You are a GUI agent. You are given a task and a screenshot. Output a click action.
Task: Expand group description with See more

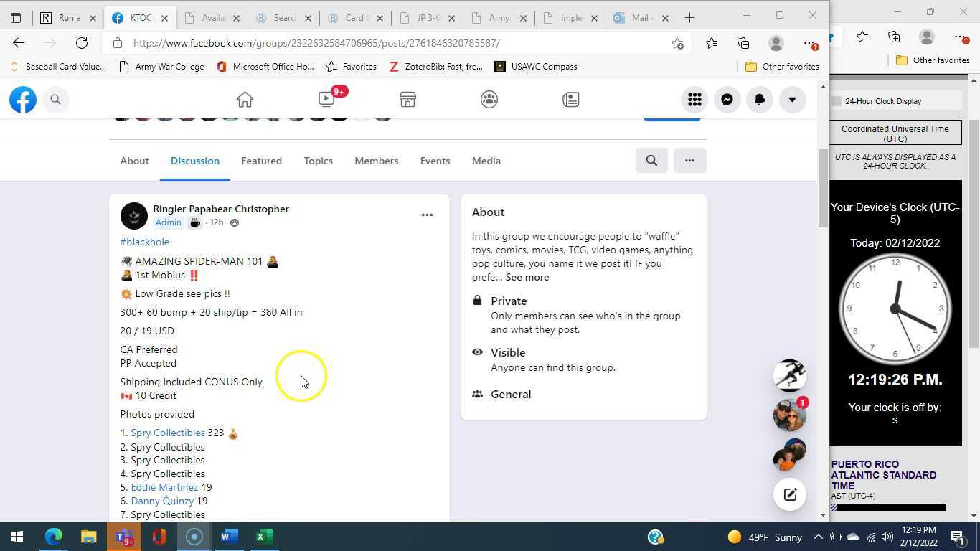click(527, 277)
